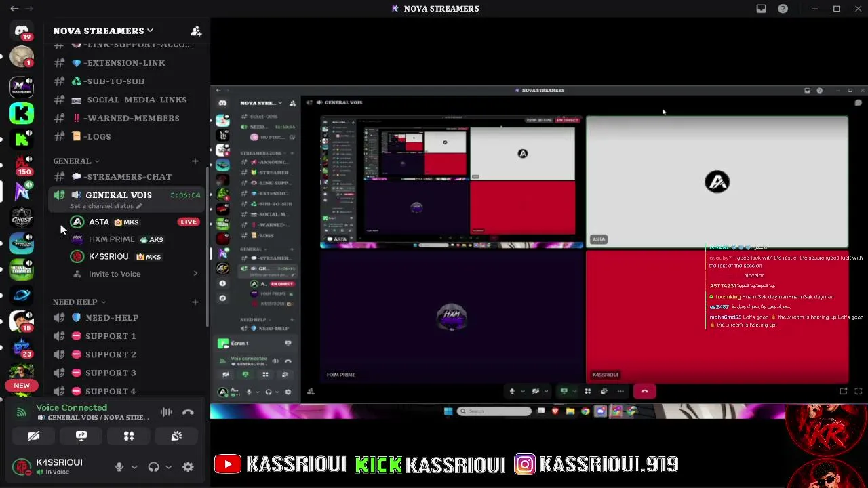868x488 pixels.
Task: Deafen with the headphones button
Action: click(x=153, y=467)
